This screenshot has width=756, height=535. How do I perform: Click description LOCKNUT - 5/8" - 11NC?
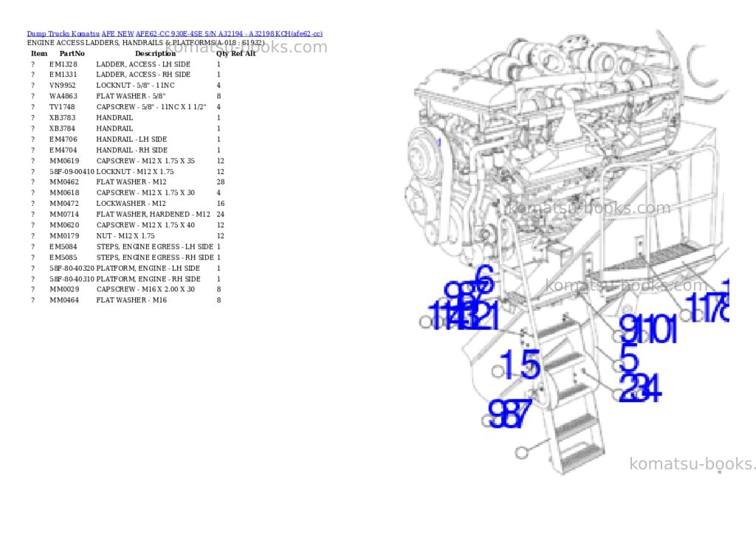pos(136,86)
